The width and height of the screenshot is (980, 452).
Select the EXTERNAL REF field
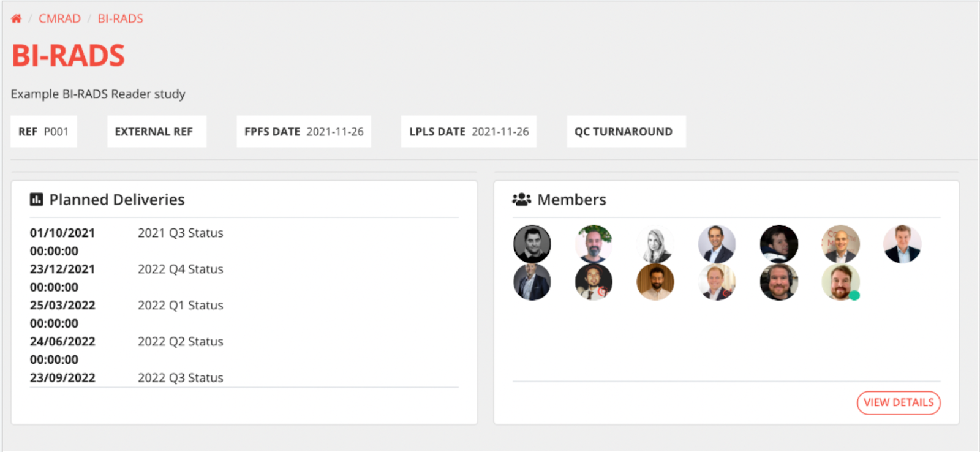click(157, 131)
